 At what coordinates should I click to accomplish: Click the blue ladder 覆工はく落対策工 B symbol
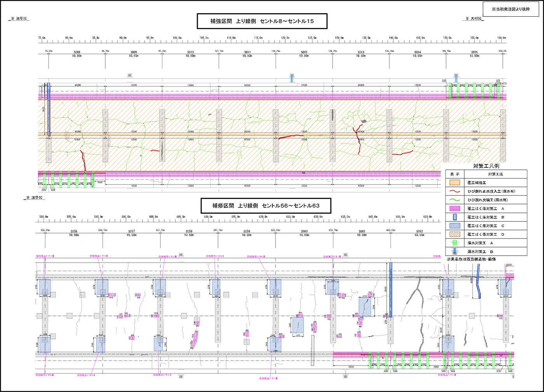pyautogui.click(x=455, y=217)
